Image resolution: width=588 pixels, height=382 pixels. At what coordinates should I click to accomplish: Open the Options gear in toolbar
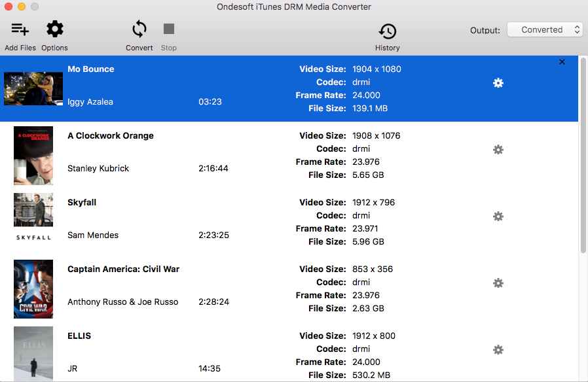click(54, 29)
